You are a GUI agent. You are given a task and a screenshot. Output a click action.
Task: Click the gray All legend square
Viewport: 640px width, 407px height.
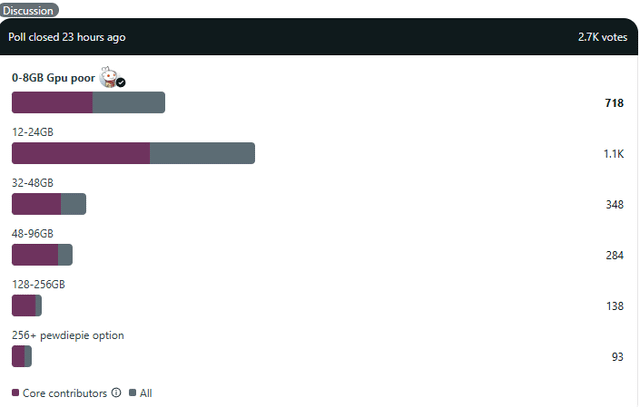(x=132, y=393)
